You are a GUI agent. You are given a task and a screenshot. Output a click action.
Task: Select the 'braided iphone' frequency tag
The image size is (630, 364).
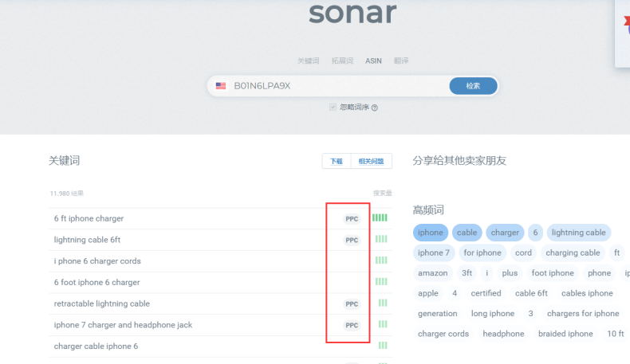(x=565, y=334)
